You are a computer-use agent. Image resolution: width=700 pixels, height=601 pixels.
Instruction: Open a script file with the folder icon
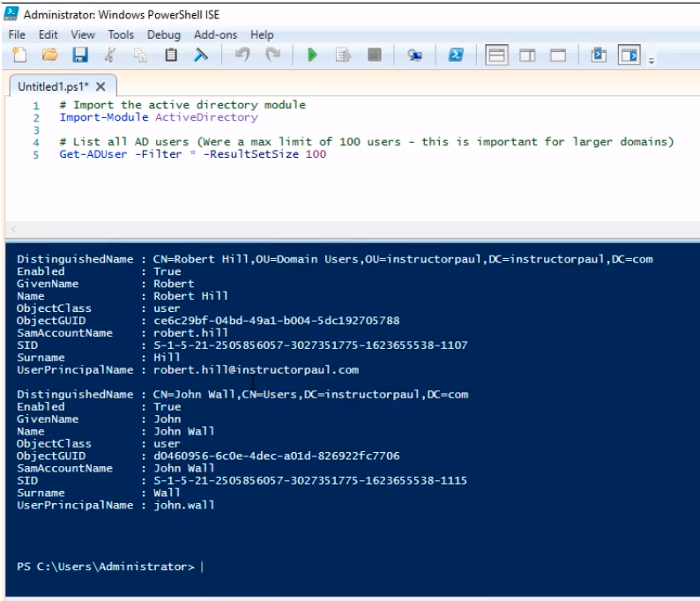(x=49, y=56)
